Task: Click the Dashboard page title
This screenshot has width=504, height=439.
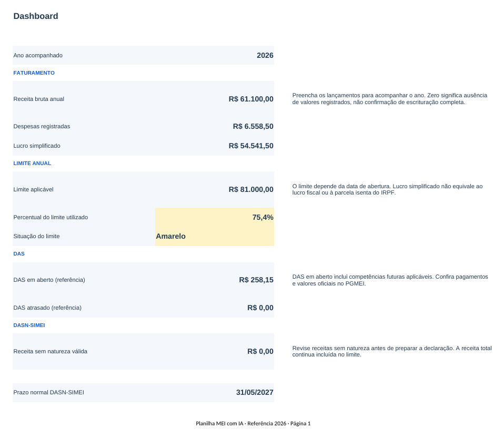Action: point(36,16)
